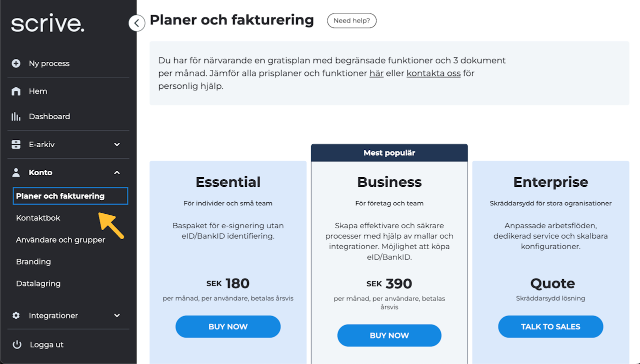Open Kontaktbok in the sidebar

(38, 218)
